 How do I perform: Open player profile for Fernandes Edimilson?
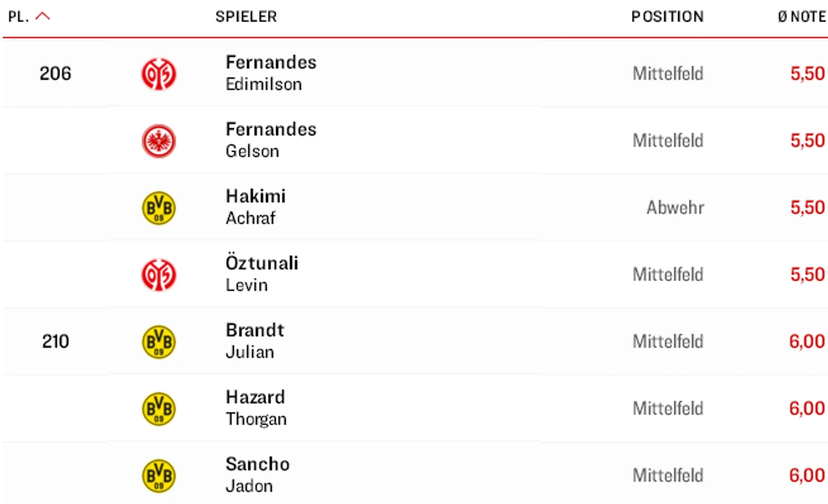tap(271, 73)
